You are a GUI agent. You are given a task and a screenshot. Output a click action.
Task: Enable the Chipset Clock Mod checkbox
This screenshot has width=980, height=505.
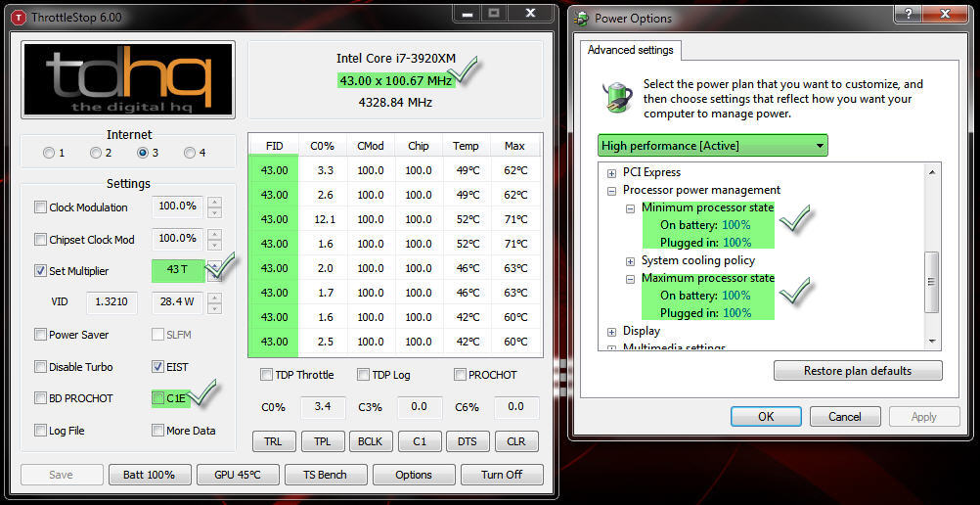click(x=41, y=239)
